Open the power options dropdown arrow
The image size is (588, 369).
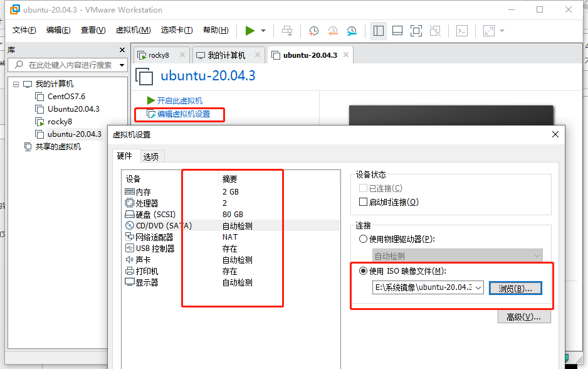pyautogui.click(x=263, y=31)
